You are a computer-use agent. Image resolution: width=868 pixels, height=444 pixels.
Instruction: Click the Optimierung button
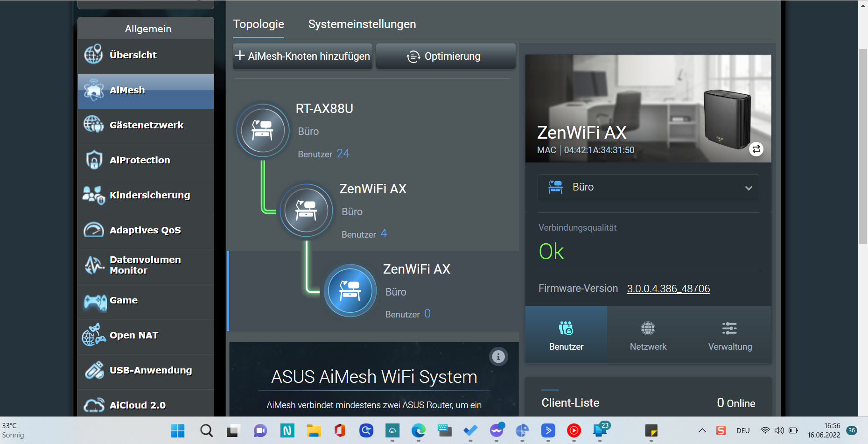pos(446,56)
